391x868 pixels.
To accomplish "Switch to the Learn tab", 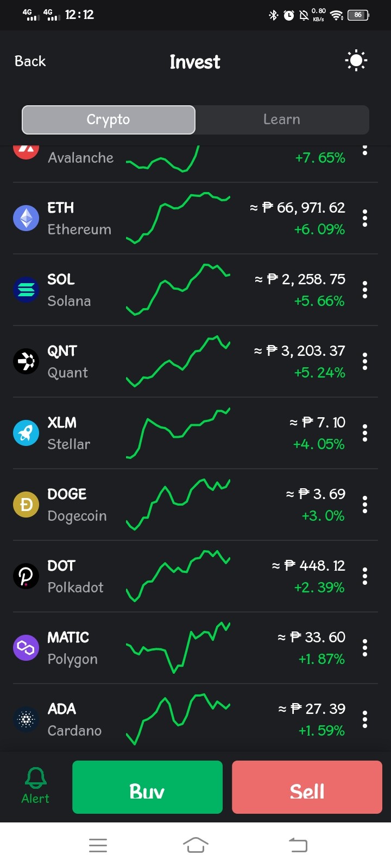I will tap(282, 119).
